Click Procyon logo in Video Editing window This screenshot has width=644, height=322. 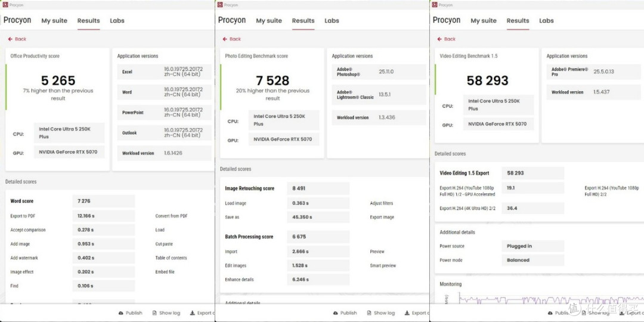447,20
